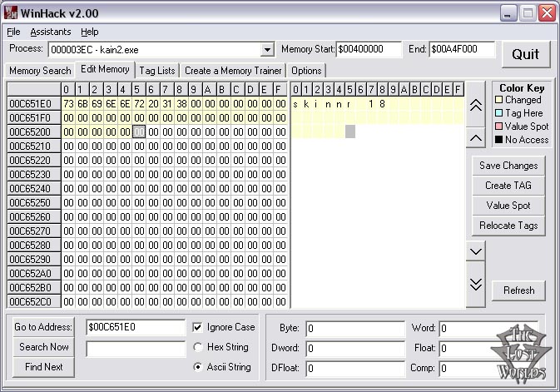The width and height of the screenshot is (560, 392).
Task: Switch to the Edit Memory tab
Action: tap(105, 69)
